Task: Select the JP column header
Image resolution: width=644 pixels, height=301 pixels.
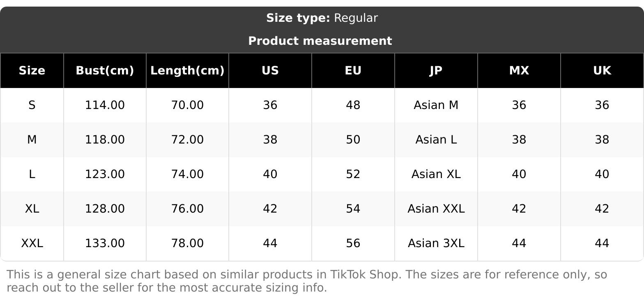Action: [436, 71]
